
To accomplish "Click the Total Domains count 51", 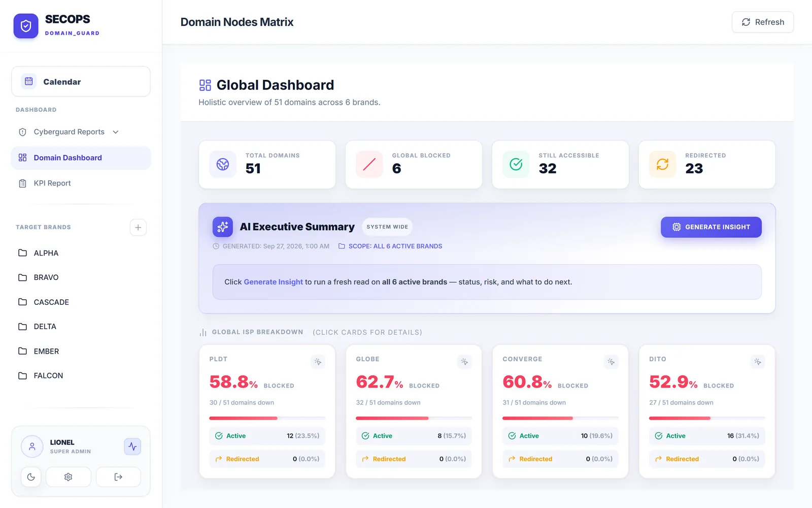I will pos(253,169).
